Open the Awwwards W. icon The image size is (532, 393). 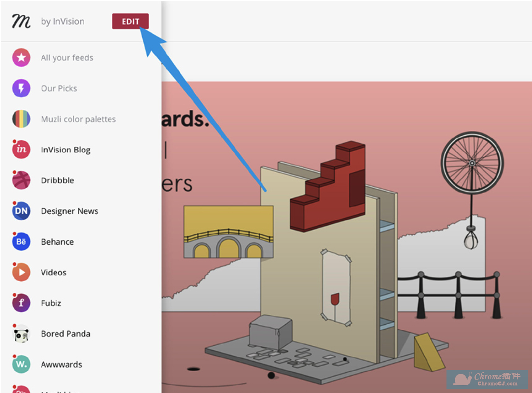point(21,364)
